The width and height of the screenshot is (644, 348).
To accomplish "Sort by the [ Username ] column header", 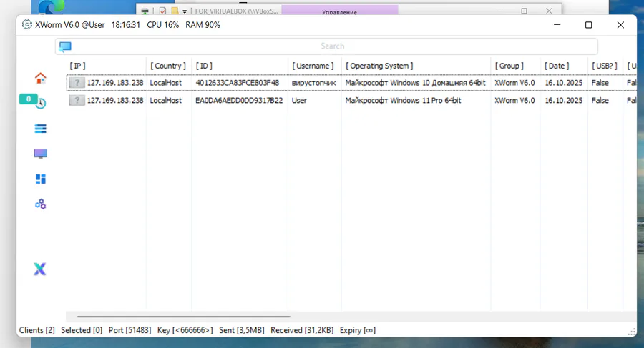I will (x=313, y=66).
